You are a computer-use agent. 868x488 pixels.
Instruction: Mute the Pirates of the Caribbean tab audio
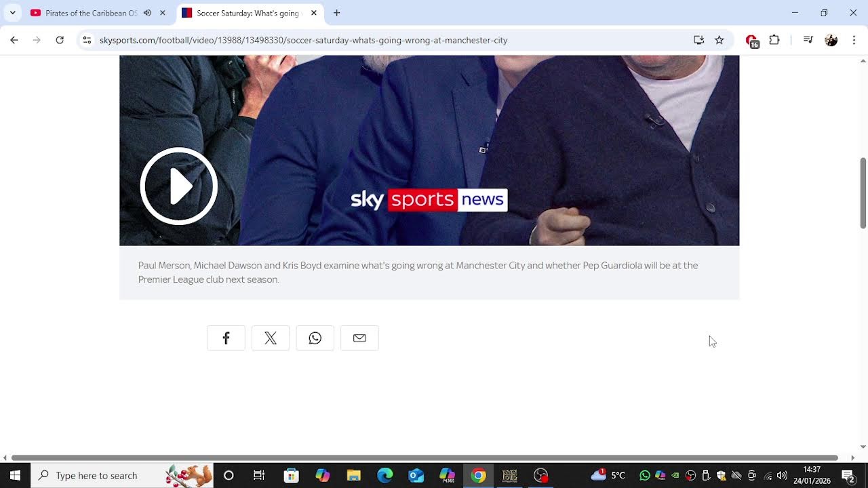(147, 13)
